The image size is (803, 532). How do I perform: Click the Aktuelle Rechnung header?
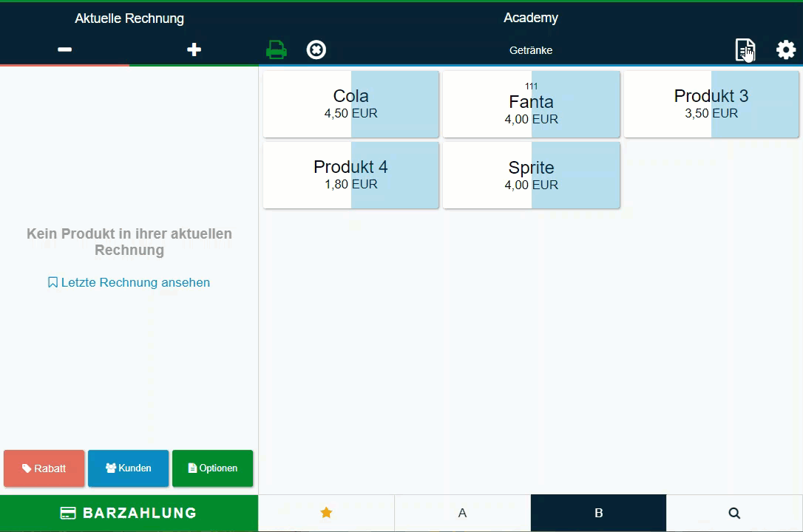point(129,18)
